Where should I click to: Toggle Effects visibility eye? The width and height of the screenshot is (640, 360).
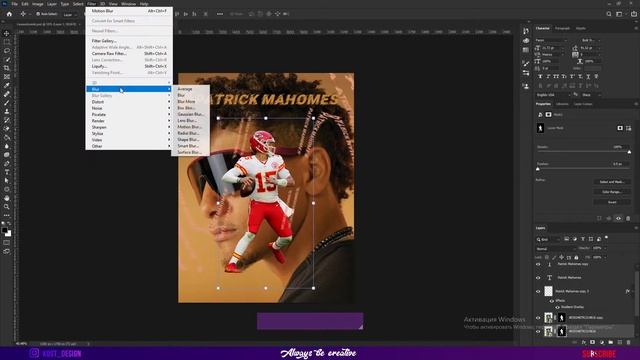click(x=551, y=301)
